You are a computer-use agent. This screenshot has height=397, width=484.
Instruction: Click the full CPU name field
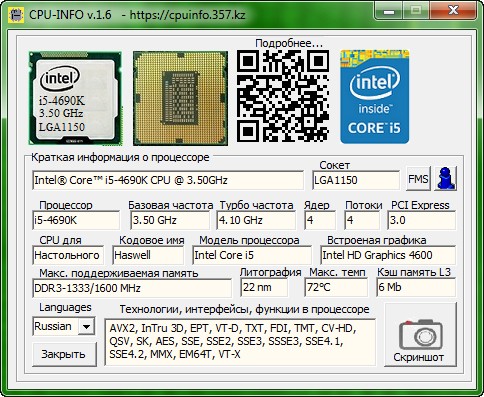(x=168, y=180)
